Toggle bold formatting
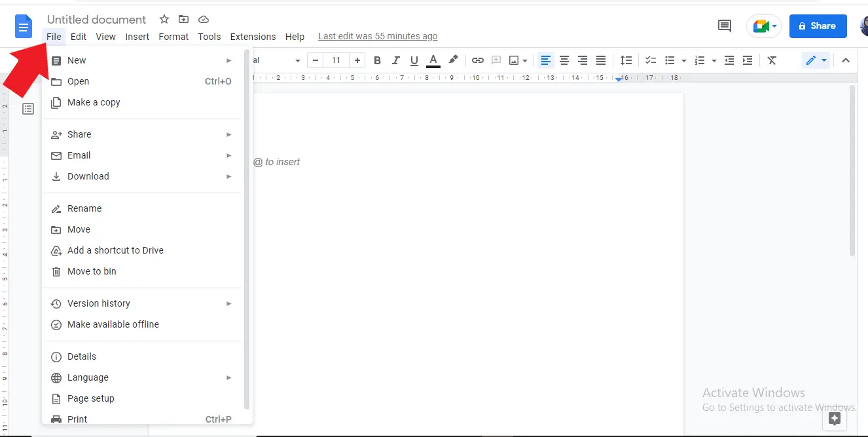 pos(377,60)
